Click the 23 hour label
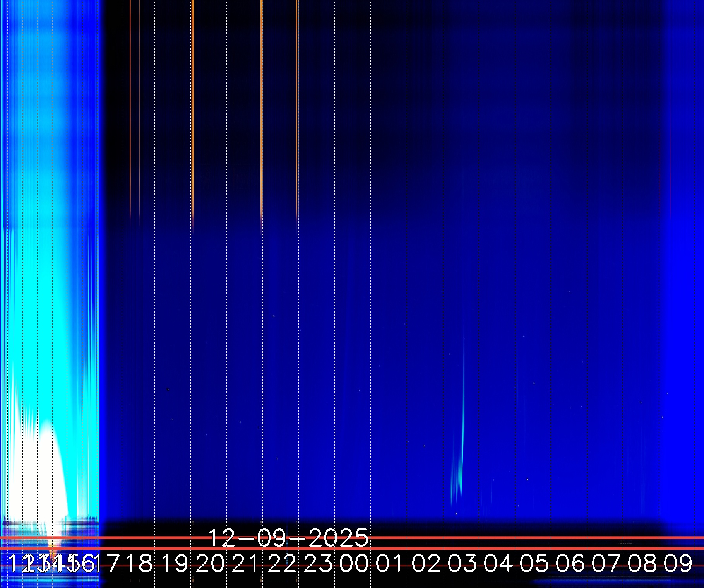 coord(318,563)
